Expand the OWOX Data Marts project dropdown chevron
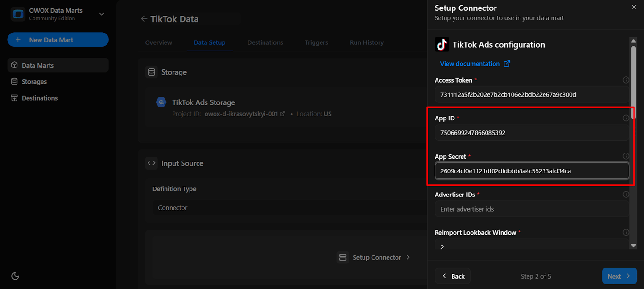 click(x=101, y=14)
